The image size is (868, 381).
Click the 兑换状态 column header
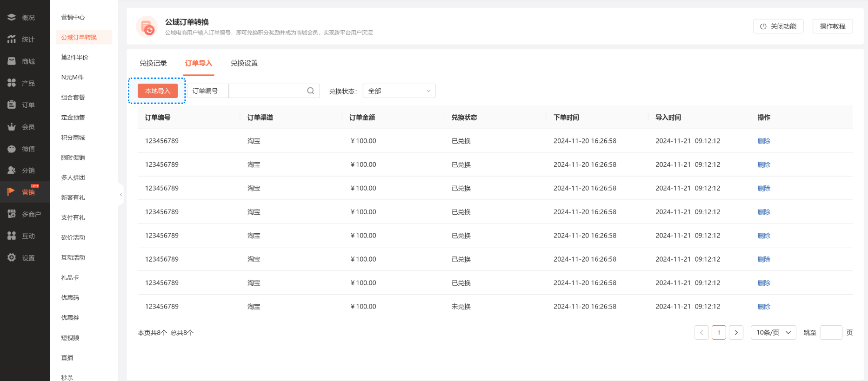pyautogui.click(x=464, y=118)
